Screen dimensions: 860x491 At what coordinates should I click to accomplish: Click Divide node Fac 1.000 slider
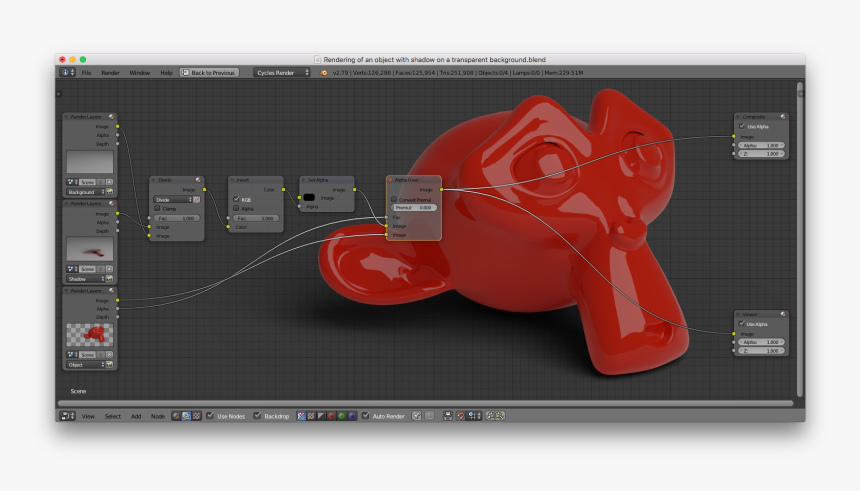(x=177, y=218)
